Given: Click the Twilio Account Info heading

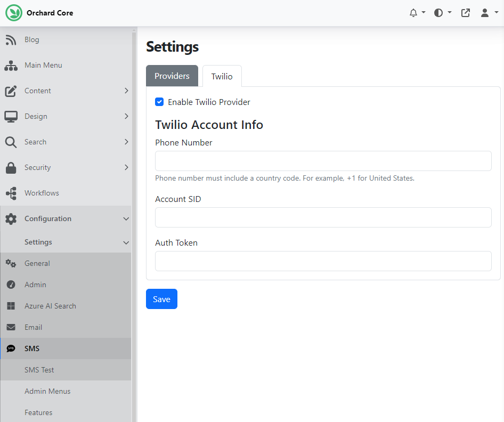Looking at the screenshot, I should (209, 125).
